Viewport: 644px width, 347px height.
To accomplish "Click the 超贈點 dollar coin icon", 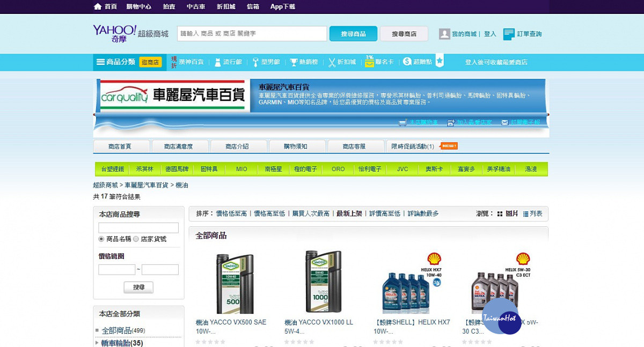I will tap(407, 62).
